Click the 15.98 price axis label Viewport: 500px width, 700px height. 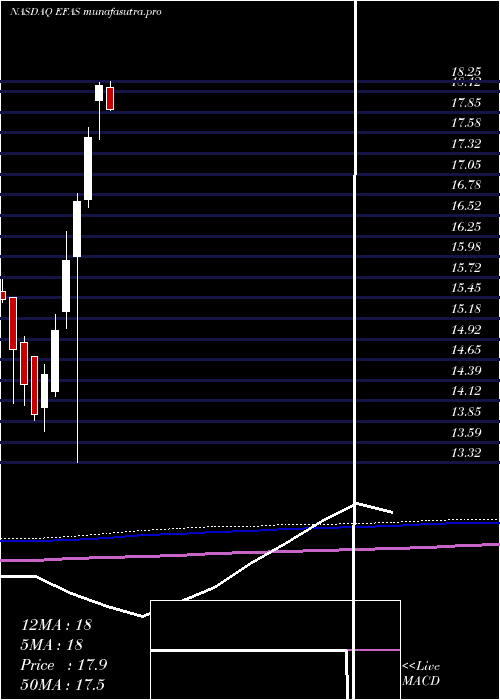[x=466, y=247]
